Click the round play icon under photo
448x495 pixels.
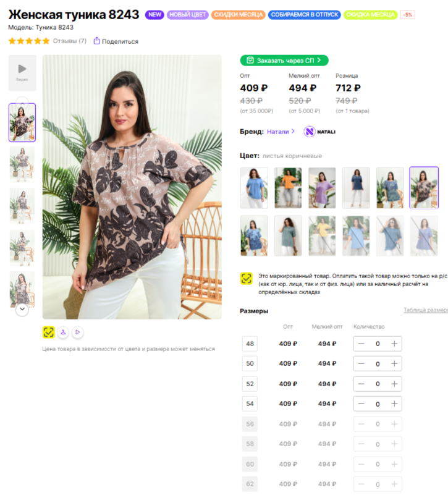[77, 332]
